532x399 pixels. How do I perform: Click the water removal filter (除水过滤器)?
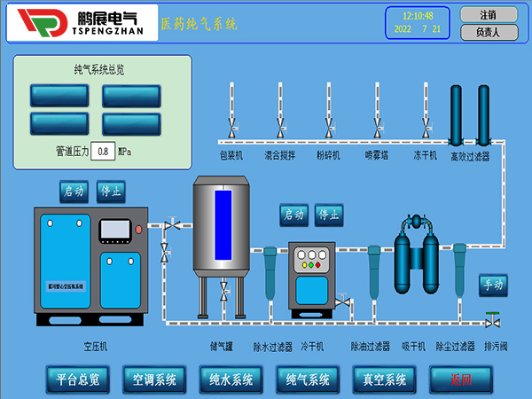[270, 273]
